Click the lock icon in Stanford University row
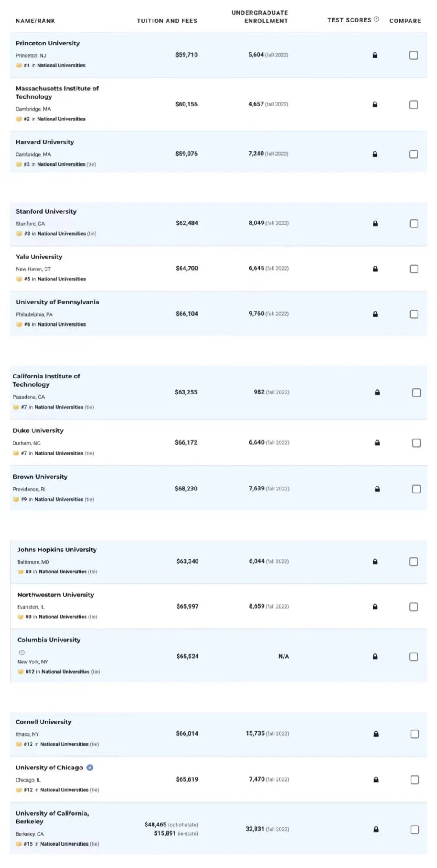Viewport: 437px width, 868px height. pos(375,224)
